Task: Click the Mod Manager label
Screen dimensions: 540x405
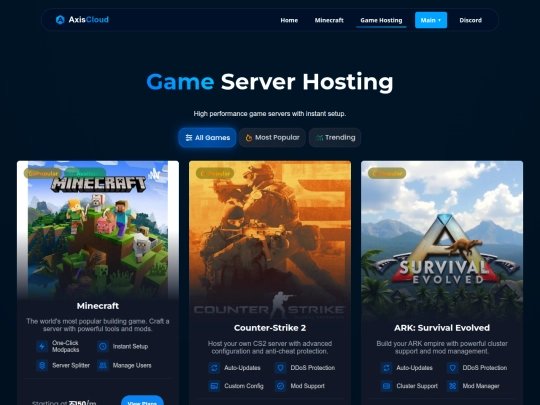Action: point(481,386)
